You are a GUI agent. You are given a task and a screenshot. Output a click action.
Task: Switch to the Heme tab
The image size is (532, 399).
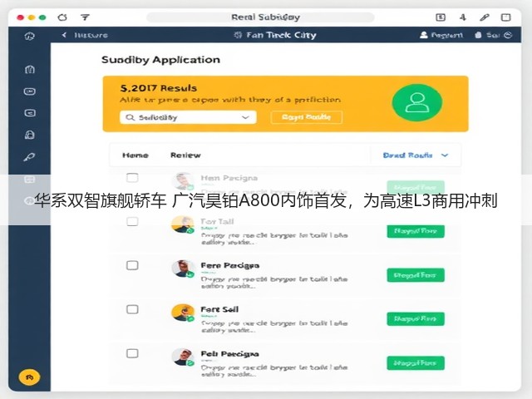click(135, 155)
